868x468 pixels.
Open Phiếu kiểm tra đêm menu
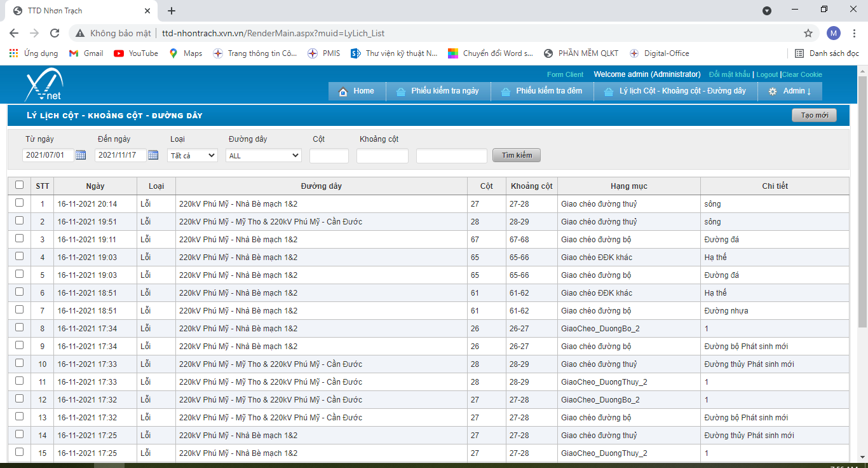(541, 91)
